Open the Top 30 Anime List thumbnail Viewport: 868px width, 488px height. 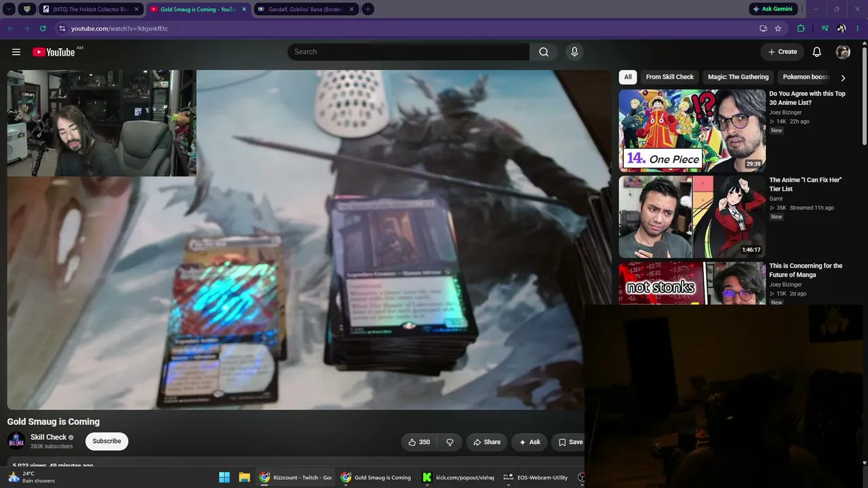click(692, 131)
